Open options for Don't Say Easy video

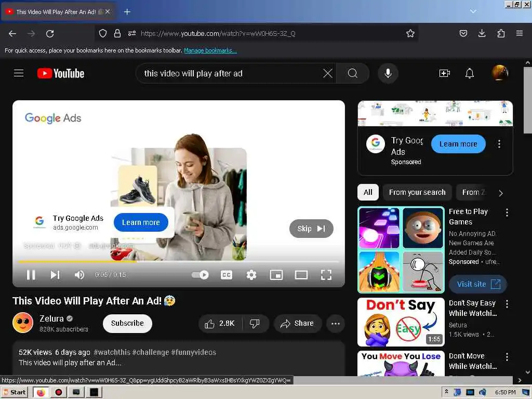507,304
